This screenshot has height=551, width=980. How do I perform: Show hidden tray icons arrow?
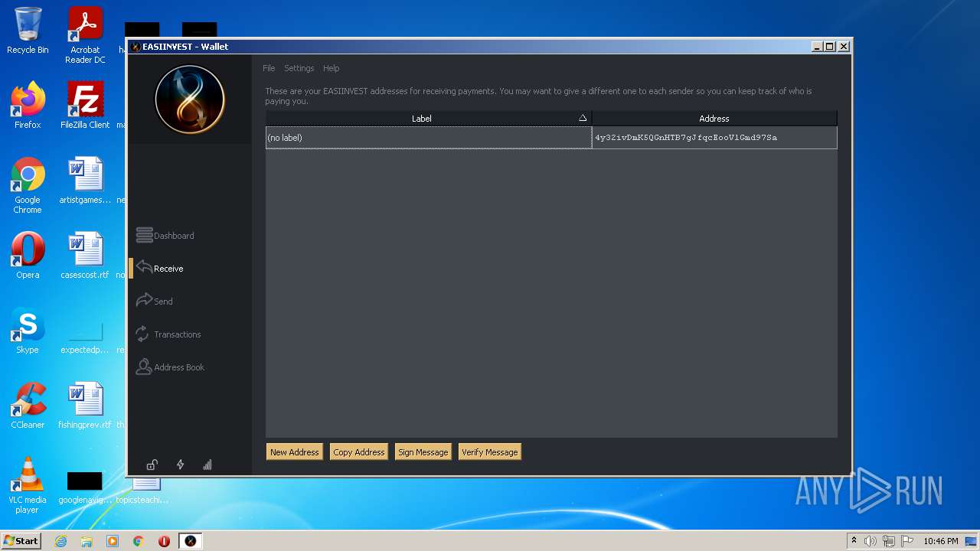click(854, 541)
